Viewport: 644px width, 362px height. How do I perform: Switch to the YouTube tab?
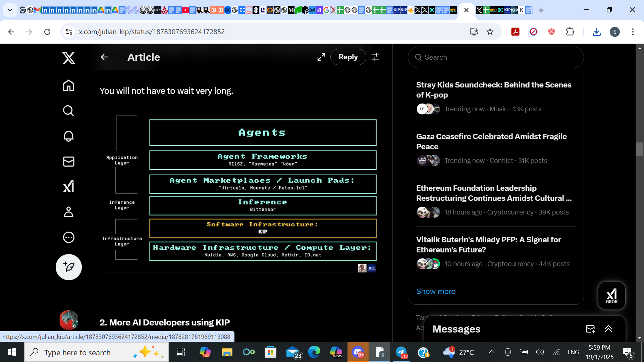coord(185,10)
